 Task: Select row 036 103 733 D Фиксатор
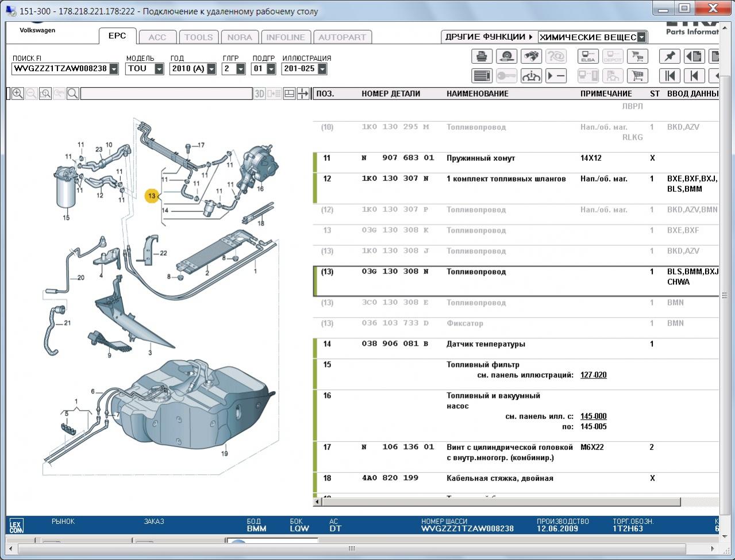coord(516,328)
